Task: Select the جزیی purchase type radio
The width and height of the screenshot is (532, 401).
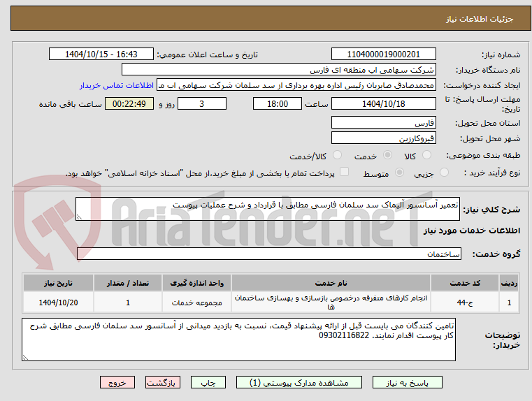Action: point(444,173)
